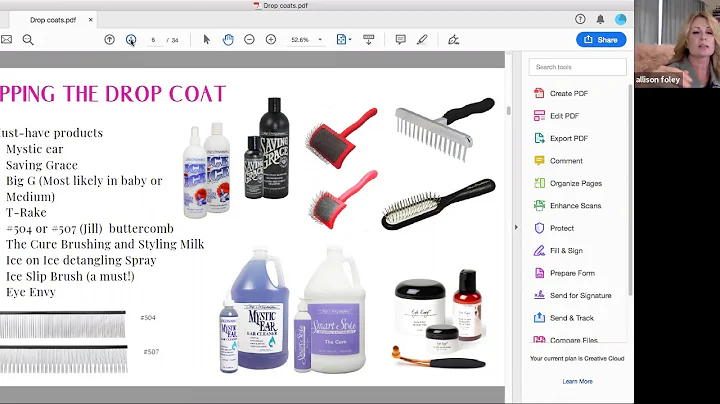720x404 pixels.
Task: Click the tools pane scrollbar
Action: [630, 191]
